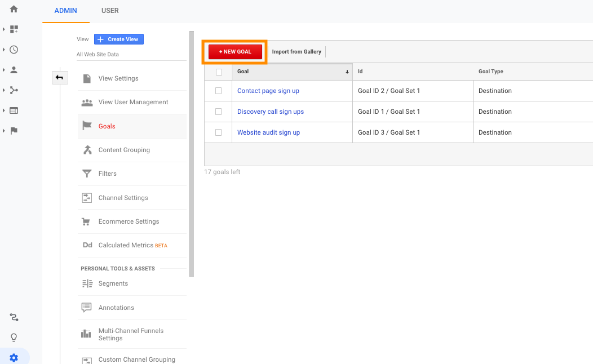The width and height of the screenshot is (593, 364).
Task: Check the box for Contact page sign up
Action: pyautogui.click(x=218, y=91)
